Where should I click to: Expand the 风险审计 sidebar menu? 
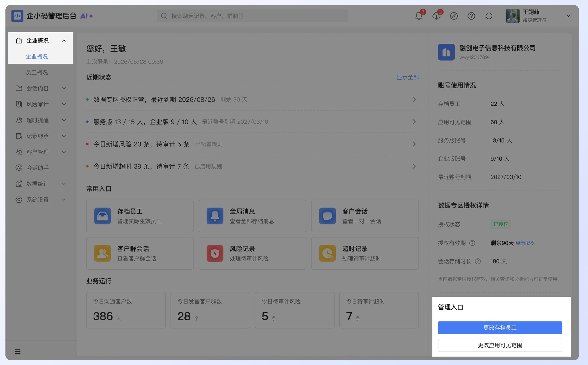64,104
